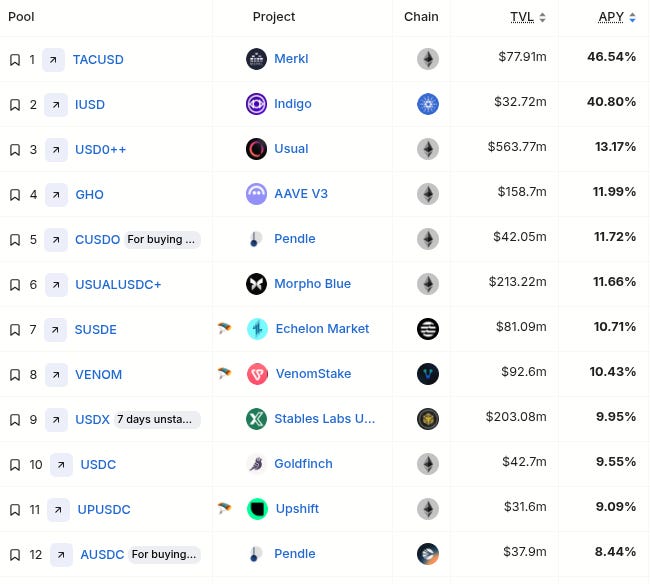
Task: Open external link arrow for USUALUSDC+
Action: (56, 285)
